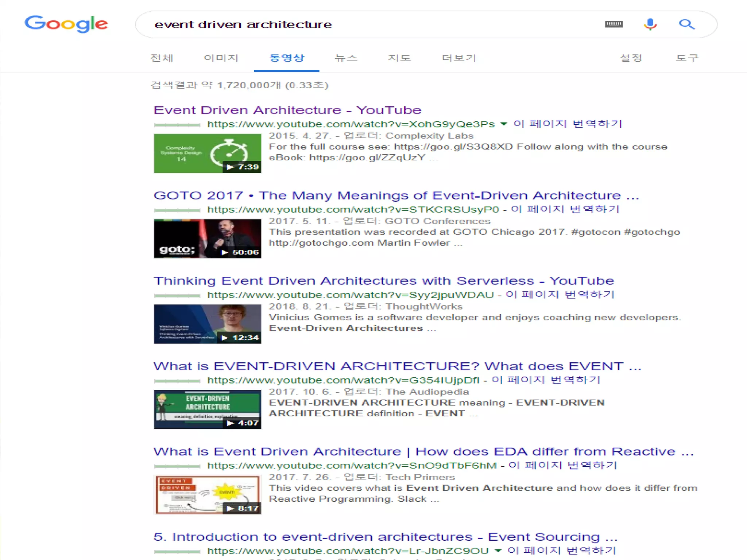This screenshot has height=560, width=747.
Task: Click the Google logo
Action: tap(66, 24)
